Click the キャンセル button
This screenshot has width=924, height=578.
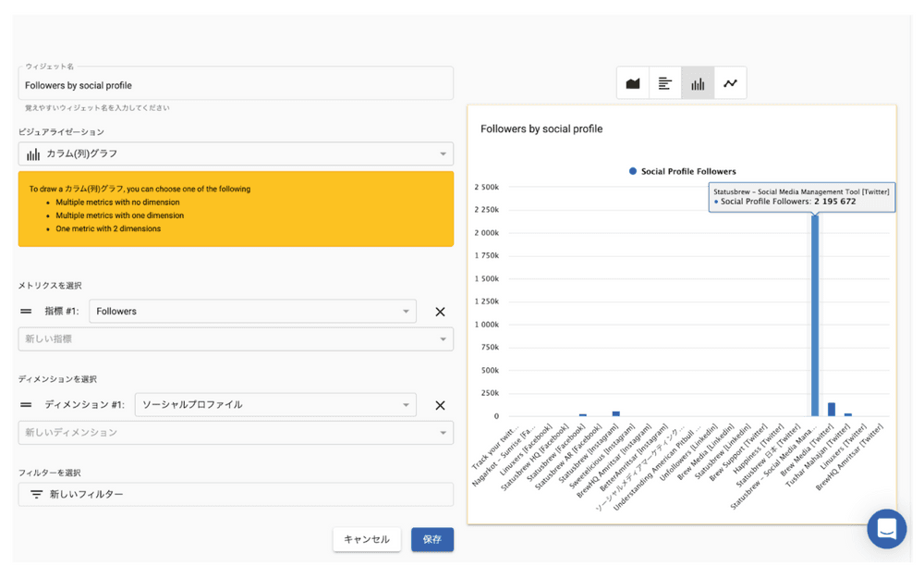pos(367,539)
